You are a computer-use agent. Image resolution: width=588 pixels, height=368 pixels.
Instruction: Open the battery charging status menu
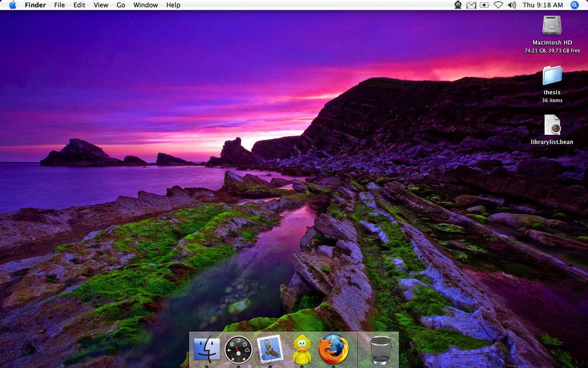[x=485, y=5]
